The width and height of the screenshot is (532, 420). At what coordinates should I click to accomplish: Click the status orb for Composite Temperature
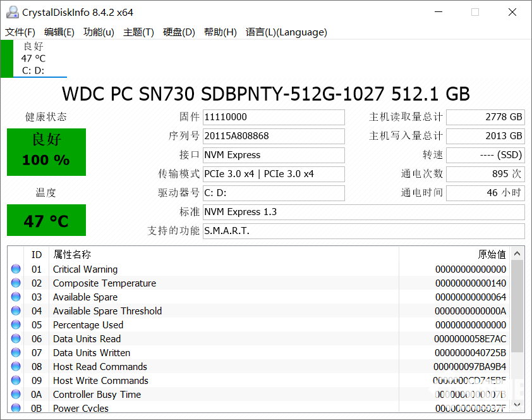[x=16, y=283]
